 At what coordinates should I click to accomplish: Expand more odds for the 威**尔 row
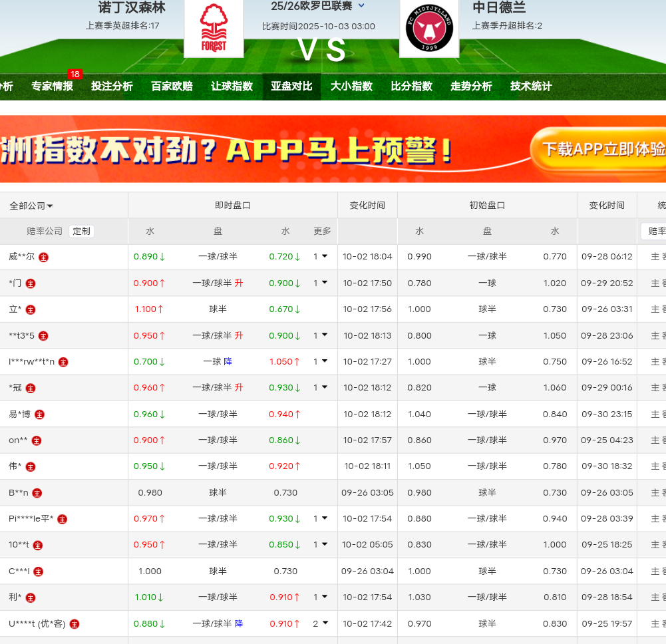321,256
